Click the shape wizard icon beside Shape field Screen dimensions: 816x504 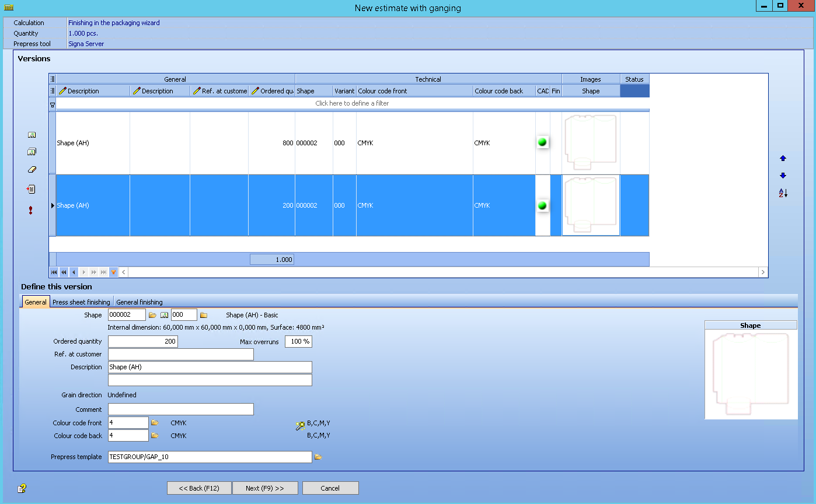click(x=165, y=315)
